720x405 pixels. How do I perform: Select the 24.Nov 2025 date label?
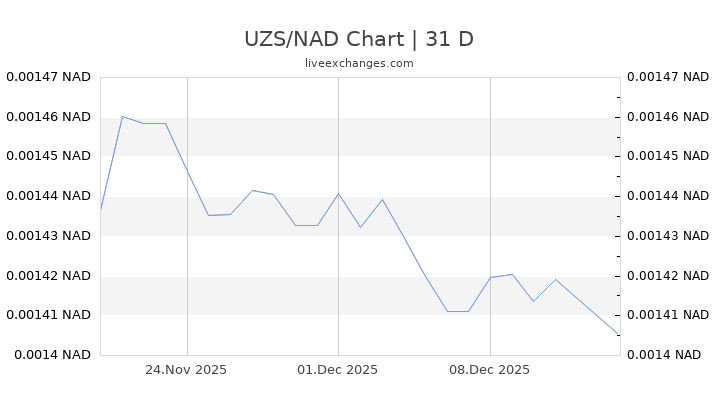[x=186, y=370]
